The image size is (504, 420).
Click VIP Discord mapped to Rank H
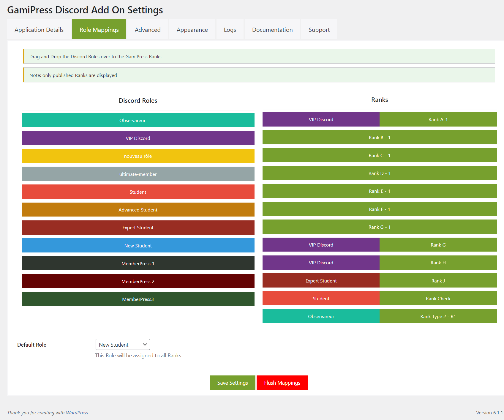[x=321, y=263]
